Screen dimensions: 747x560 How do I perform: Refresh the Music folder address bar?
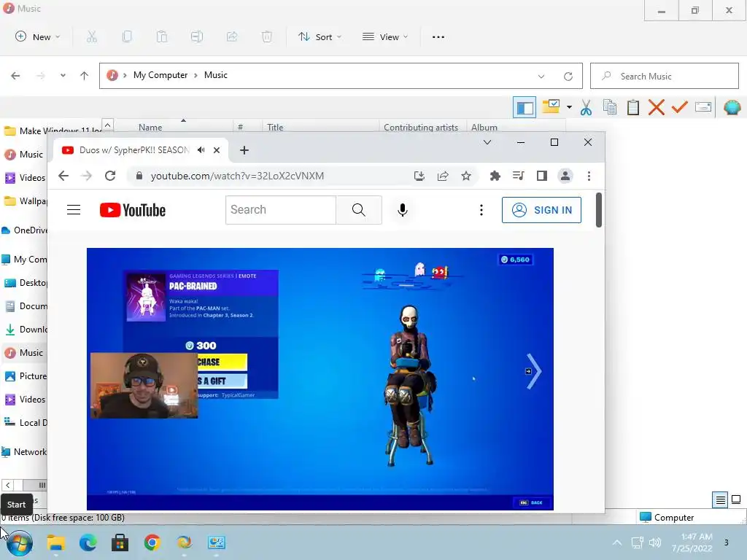click(x=568, y=76)
